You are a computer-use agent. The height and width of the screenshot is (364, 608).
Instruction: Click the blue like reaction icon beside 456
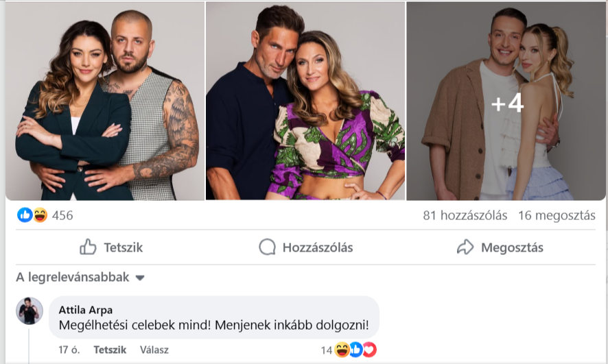(x=25, y=215)
